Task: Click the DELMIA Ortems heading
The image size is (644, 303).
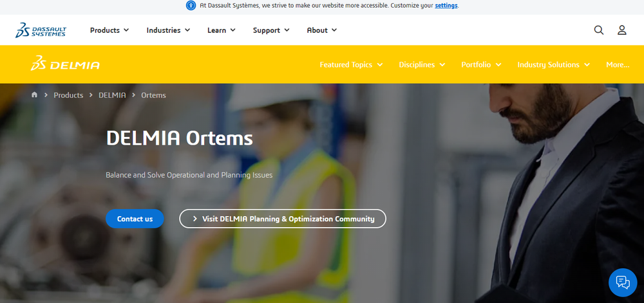Action: click(180, 138)
